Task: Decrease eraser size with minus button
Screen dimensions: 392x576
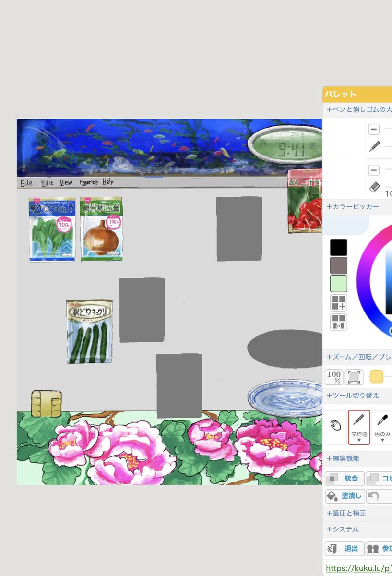Action: tap(374, 170)
